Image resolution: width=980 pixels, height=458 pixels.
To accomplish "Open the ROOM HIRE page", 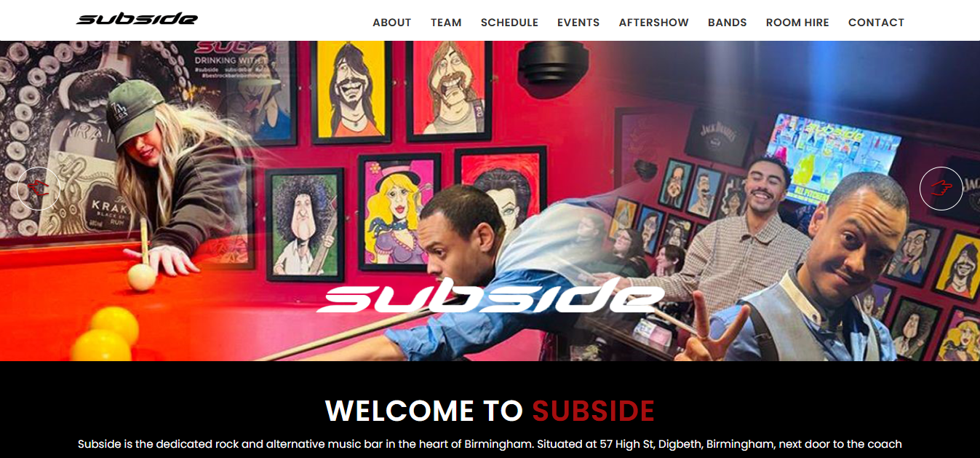I will [x=797, y=23].
